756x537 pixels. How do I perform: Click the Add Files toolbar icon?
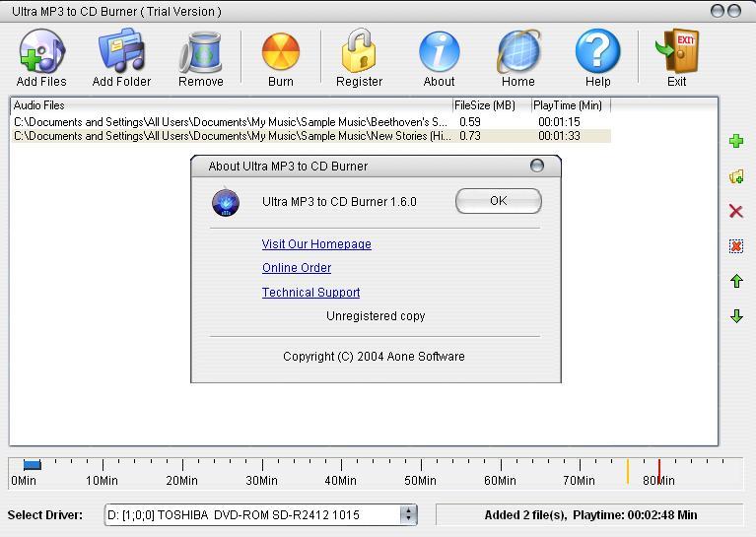[x=41, y=51]
